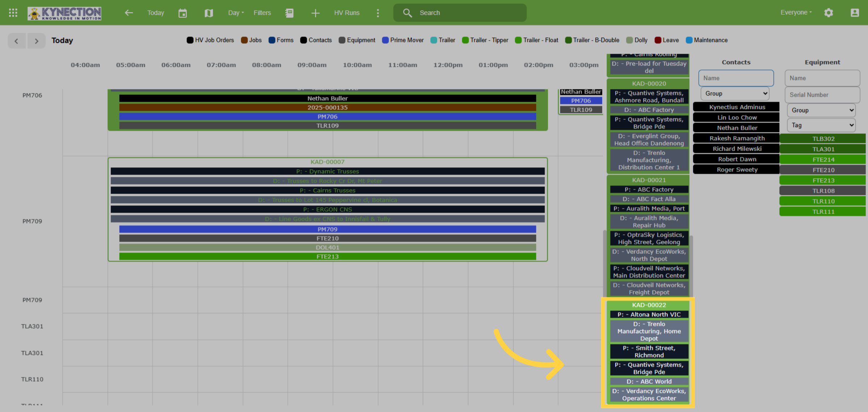Toggle Jobs legend swatch
The image size is (868, 412).
244,40
